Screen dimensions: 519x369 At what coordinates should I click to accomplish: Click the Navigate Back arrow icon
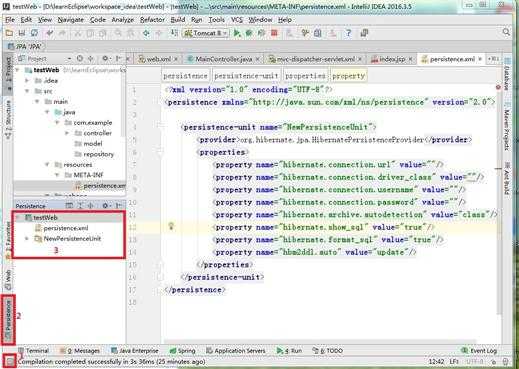[x=146, y=33]
